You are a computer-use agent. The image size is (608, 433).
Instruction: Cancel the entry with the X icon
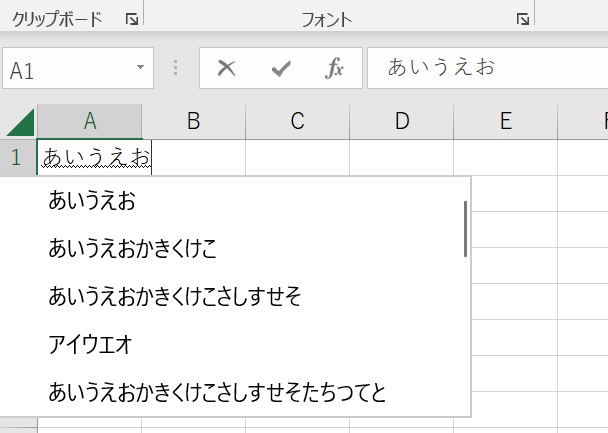click(x=226, y=68)
